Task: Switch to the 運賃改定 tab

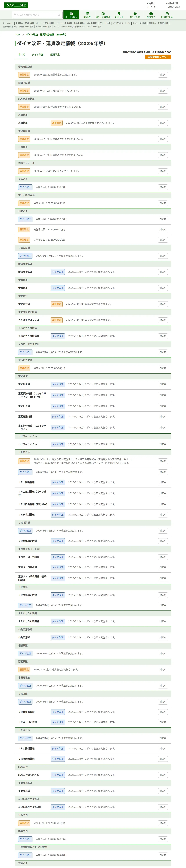Action: [55, 55]
